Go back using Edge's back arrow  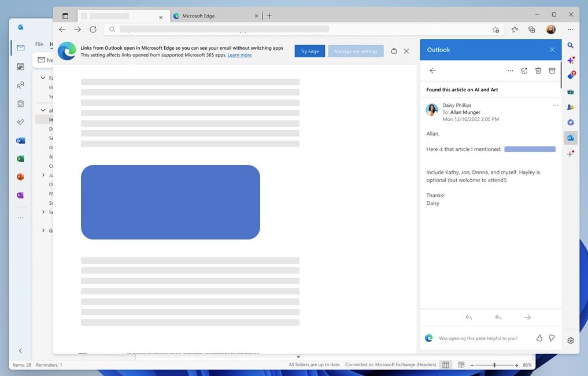(62, 30)
